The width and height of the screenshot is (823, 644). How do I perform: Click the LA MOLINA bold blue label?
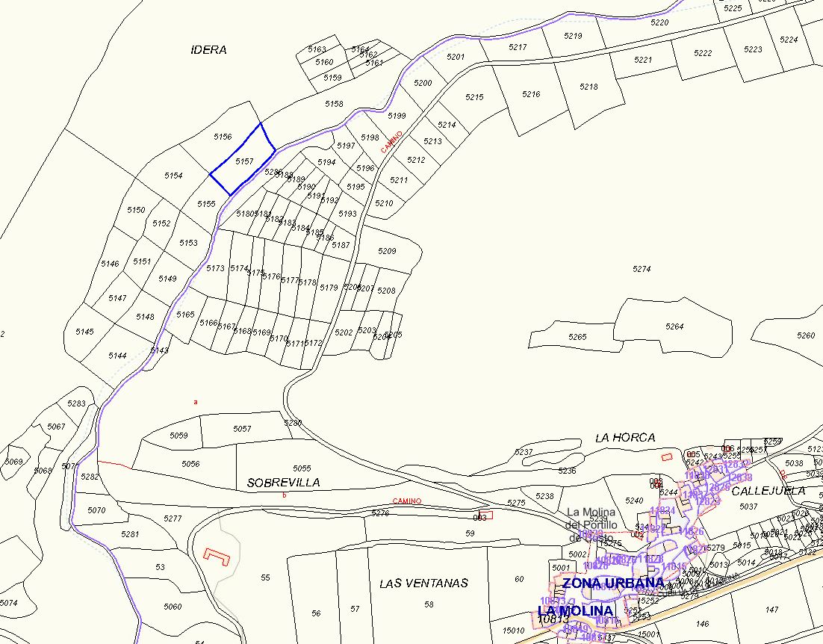click(x=575, y=611)
